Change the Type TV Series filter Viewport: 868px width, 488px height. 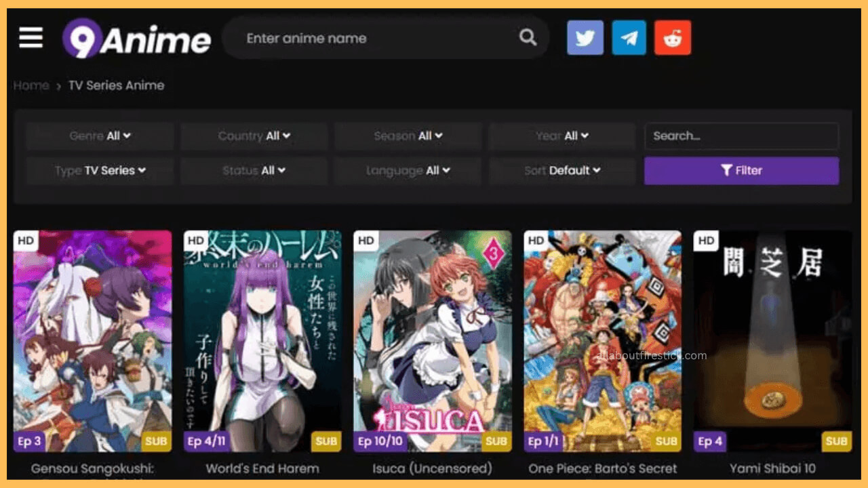(x=100, y=170)
